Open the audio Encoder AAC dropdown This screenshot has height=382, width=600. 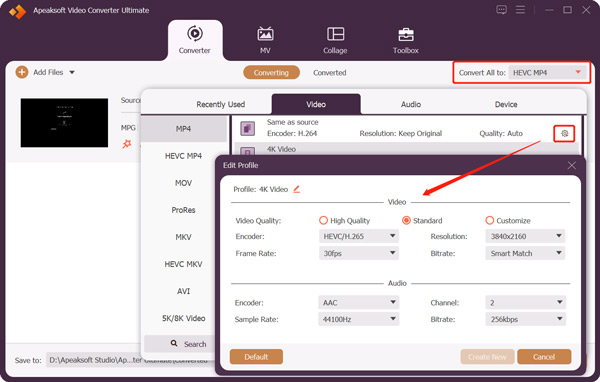tap(359, 302)
